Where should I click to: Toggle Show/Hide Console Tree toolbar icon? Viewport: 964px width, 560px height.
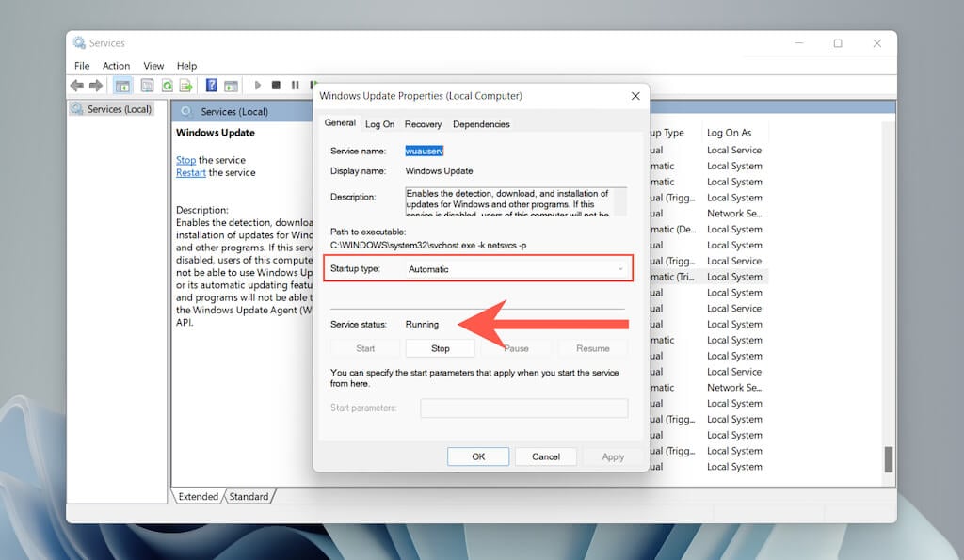[122, 86]
